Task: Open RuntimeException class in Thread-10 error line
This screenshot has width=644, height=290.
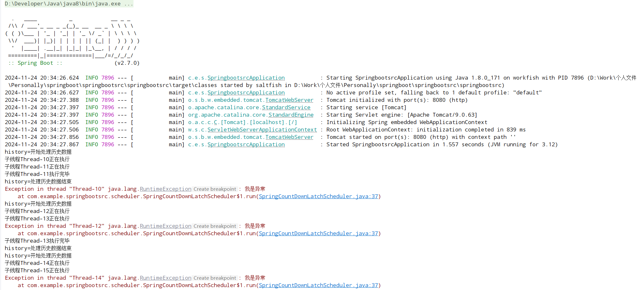Action: [165, 189]
